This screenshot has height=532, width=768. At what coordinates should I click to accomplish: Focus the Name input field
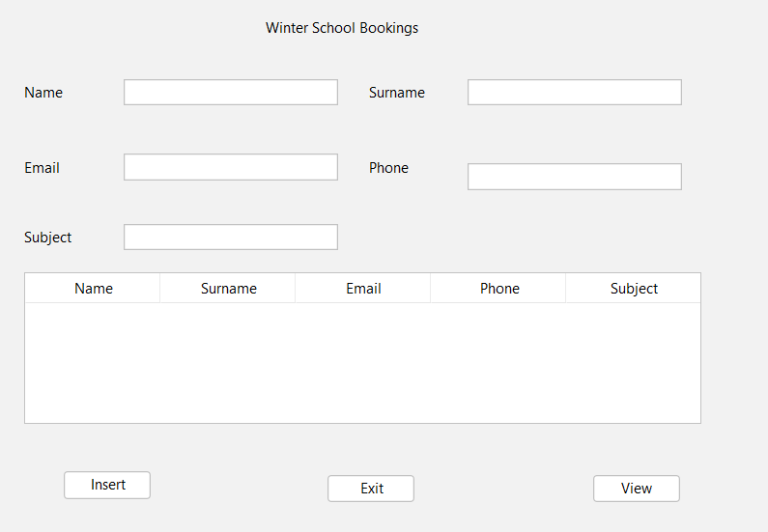pos(230,93)
